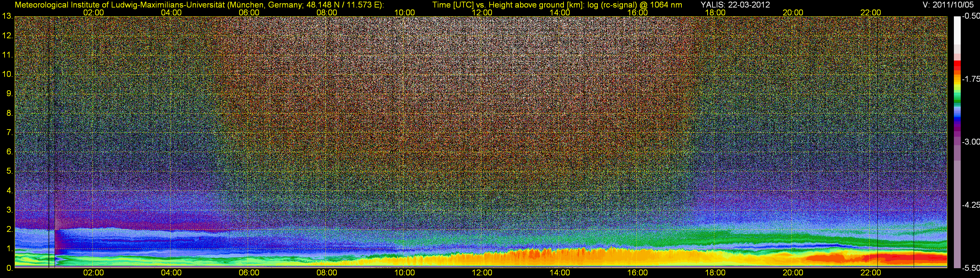
Task: Click the 04:00 label on the top time axis
Action: [x=171, y=12]
